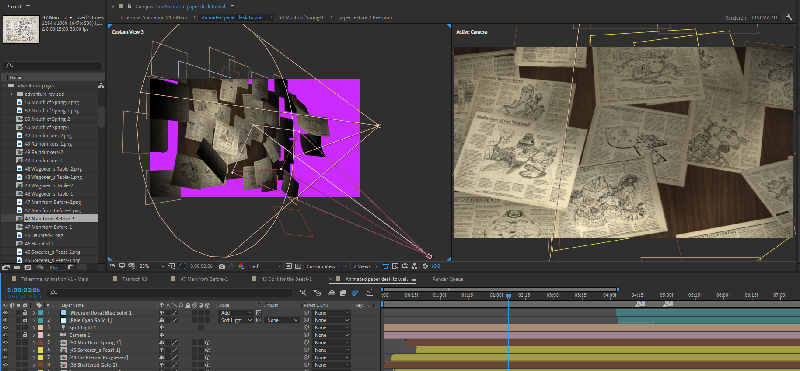Open blending mode dropdown showing Add

click(235, 312)
